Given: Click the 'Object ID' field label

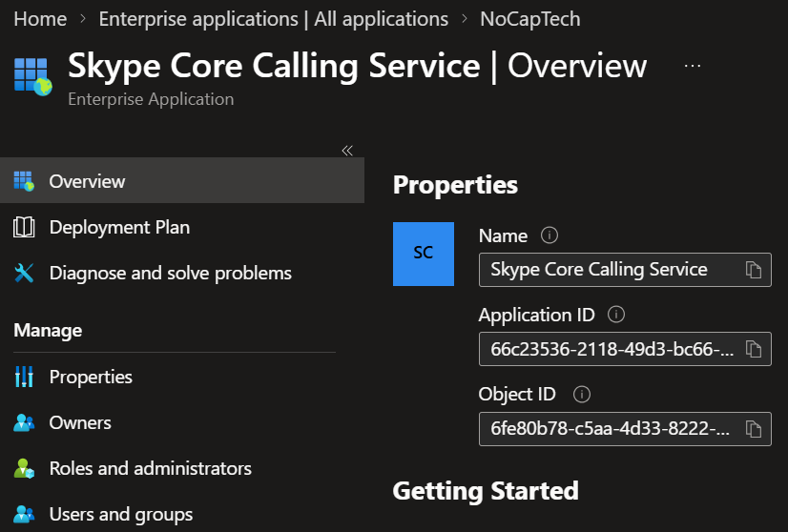Looking at the screenshot, I should 517,395.
